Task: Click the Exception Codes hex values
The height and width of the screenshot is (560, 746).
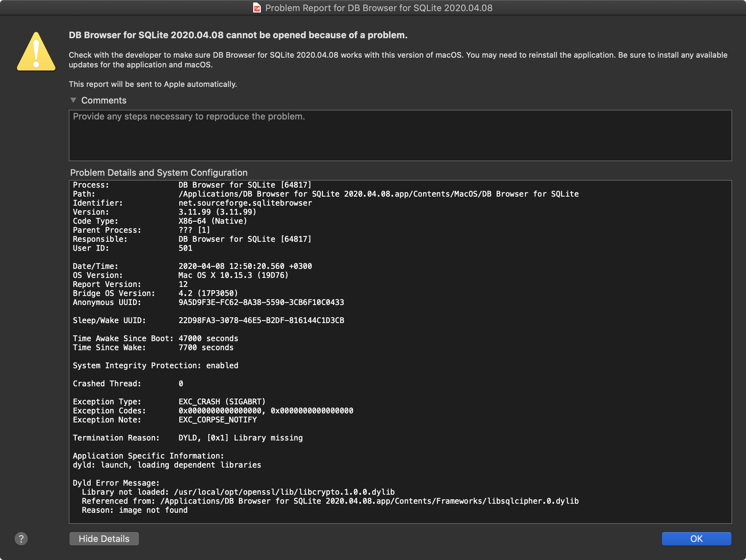Action: point(266,411)
